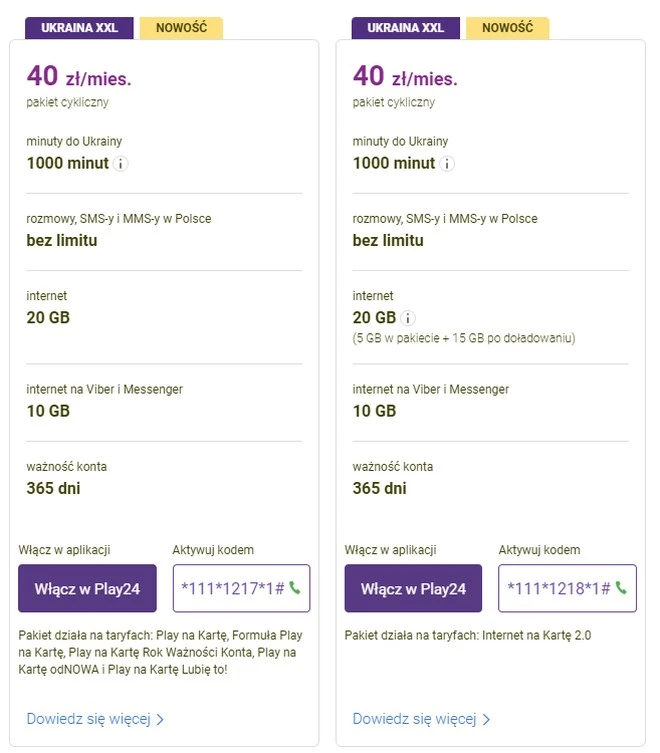Click the 5 GB w pakiecie + 15 GB note

point(463,338)
